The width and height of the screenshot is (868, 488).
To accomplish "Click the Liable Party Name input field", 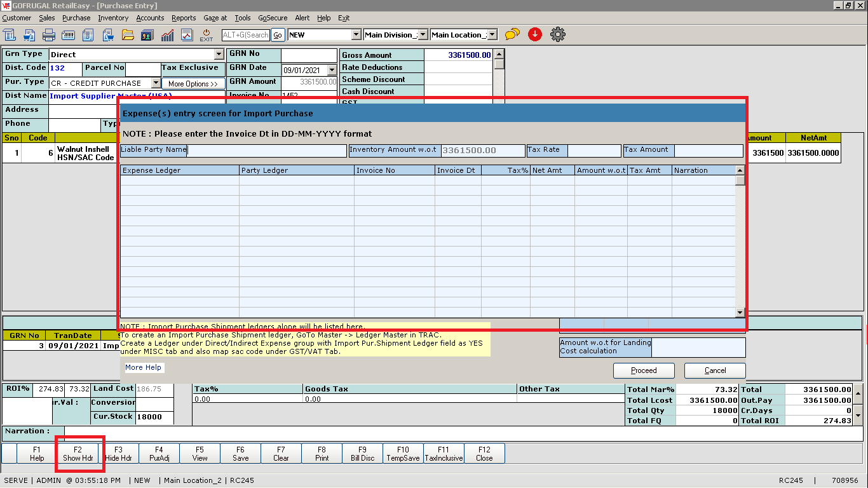I will coord(267,151).
